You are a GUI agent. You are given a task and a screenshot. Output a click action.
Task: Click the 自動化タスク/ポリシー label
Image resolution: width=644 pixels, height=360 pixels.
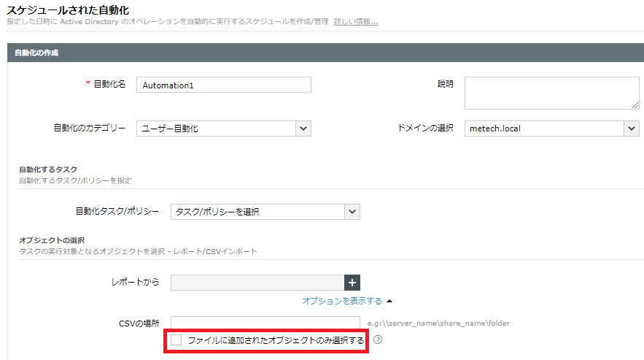pyautogui.click(x=117, y=211)
